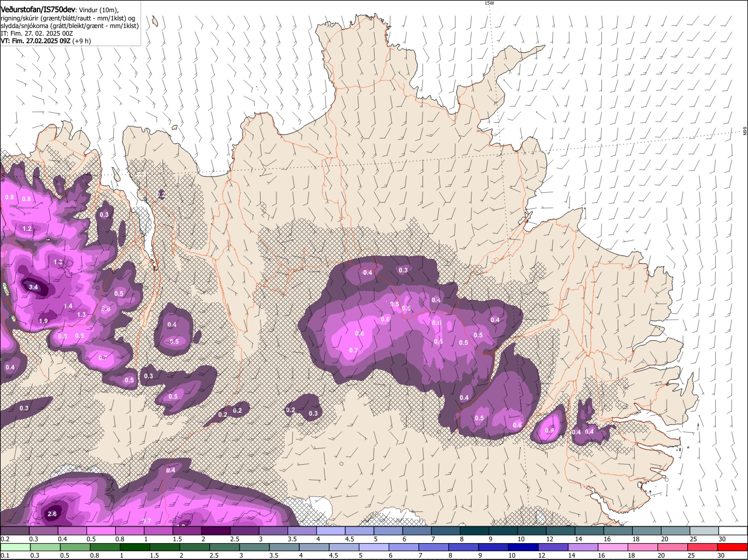
Task: Click the 'VT: Fim. 27.02.2025 09Z' valid time
Action: click(x=35, y=41)
